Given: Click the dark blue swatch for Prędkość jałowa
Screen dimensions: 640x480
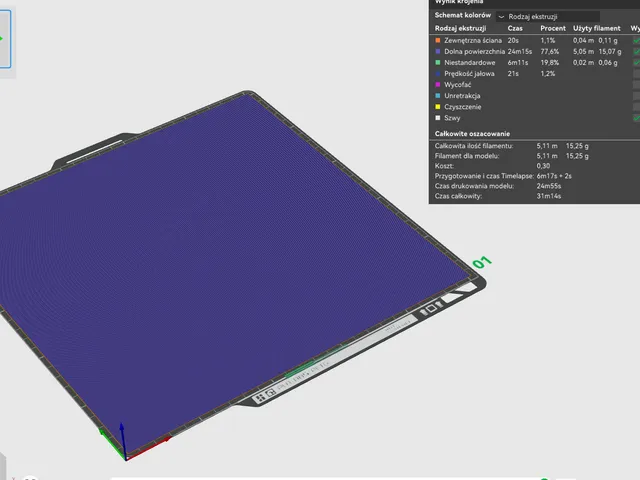Looking at the screenshot, I should (x=438, y=73).
